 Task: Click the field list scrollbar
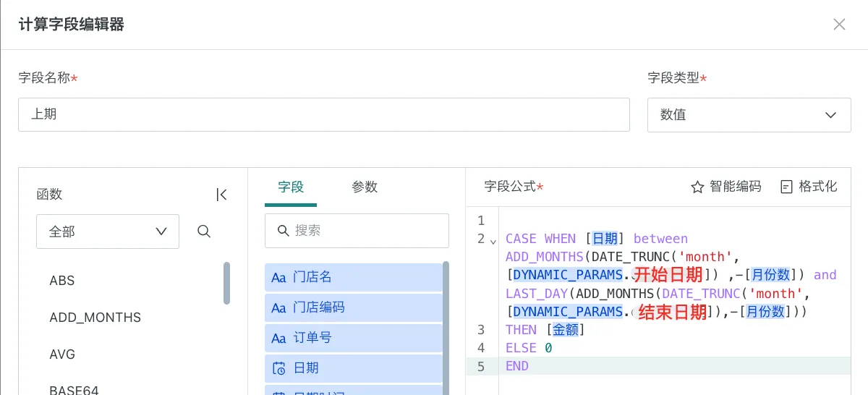[446, 328]
